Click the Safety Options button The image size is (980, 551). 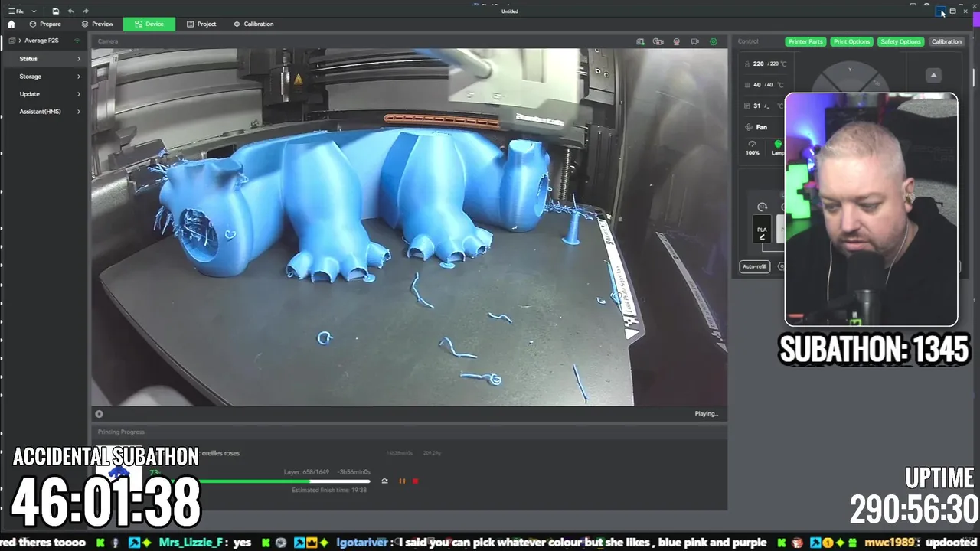point(900,41)
